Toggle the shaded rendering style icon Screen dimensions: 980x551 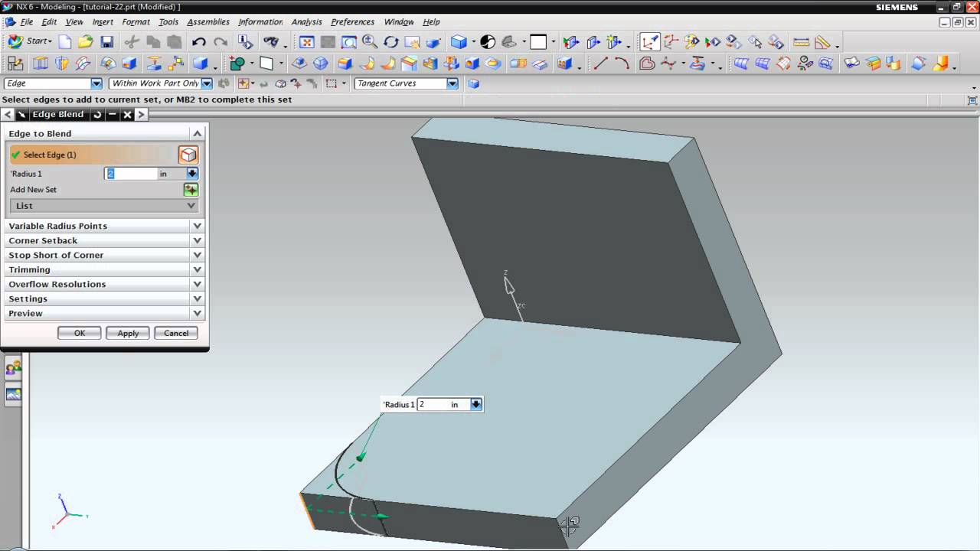tap(459, 42)
